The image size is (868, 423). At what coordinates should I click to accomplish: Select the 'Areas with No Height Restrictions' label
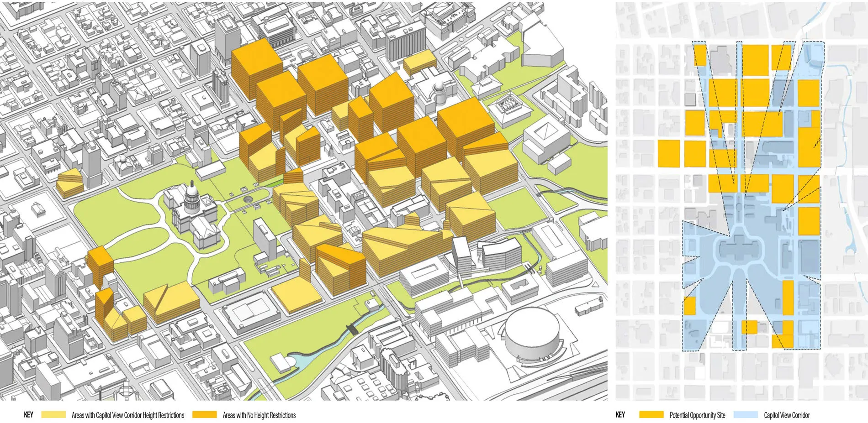point(259,415)
